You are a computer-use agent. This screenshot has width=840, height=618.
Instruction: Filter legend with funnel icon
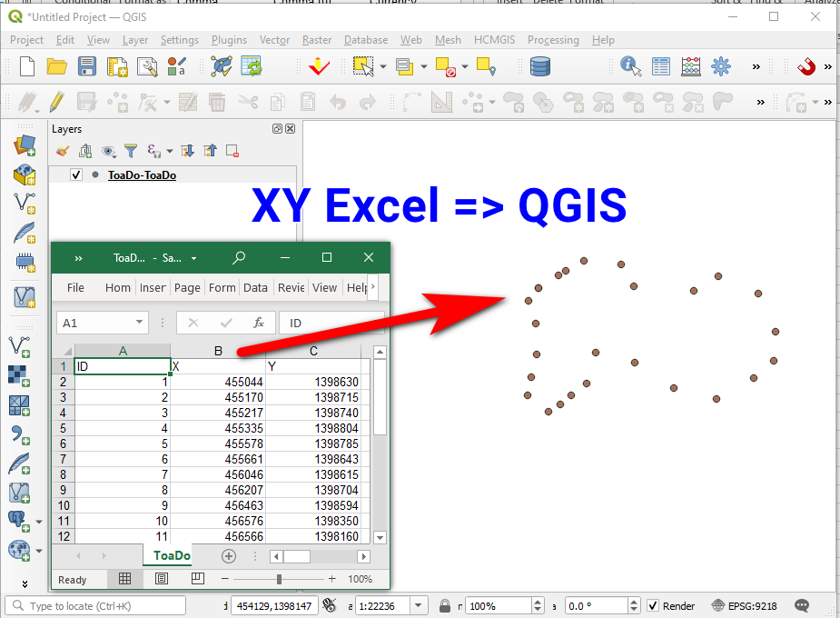coord(131,151)
